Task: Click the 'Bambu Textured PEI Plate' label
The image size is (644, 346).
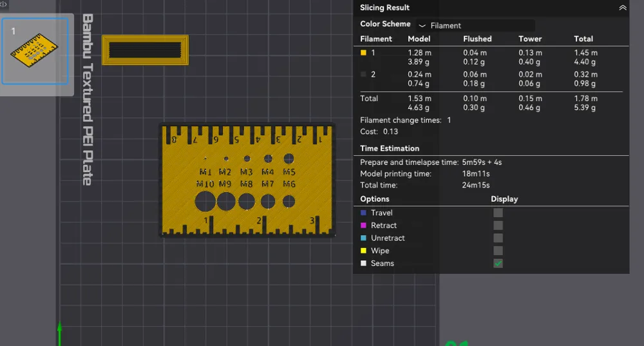Action: tap(88, 100)
